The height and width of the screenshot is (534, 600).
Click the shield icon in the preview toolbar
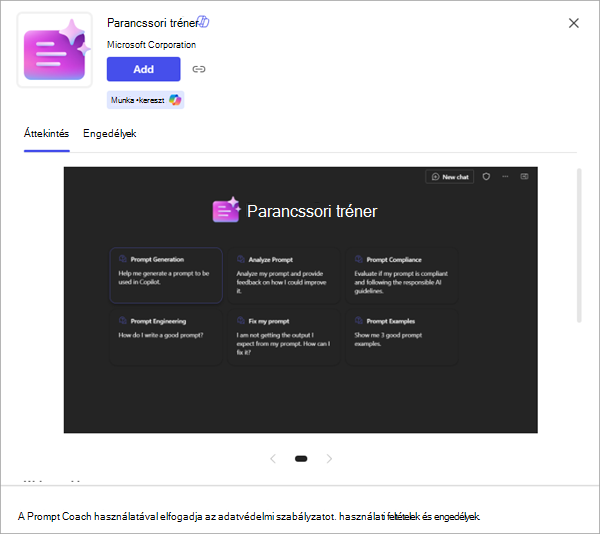(486, 176)
